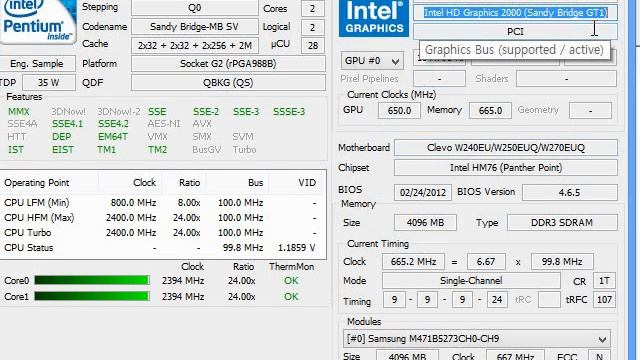Click the 35 W TDP value
The height and width of the screenshot is (360, 640).
click(49, 82)
